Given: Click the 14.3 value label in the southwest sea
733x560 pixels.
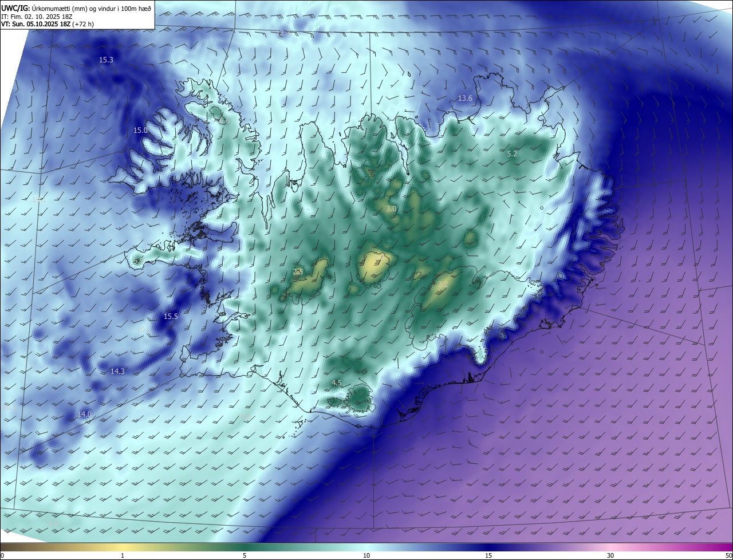Looking at the screenshot, I should tap(117, 372).
